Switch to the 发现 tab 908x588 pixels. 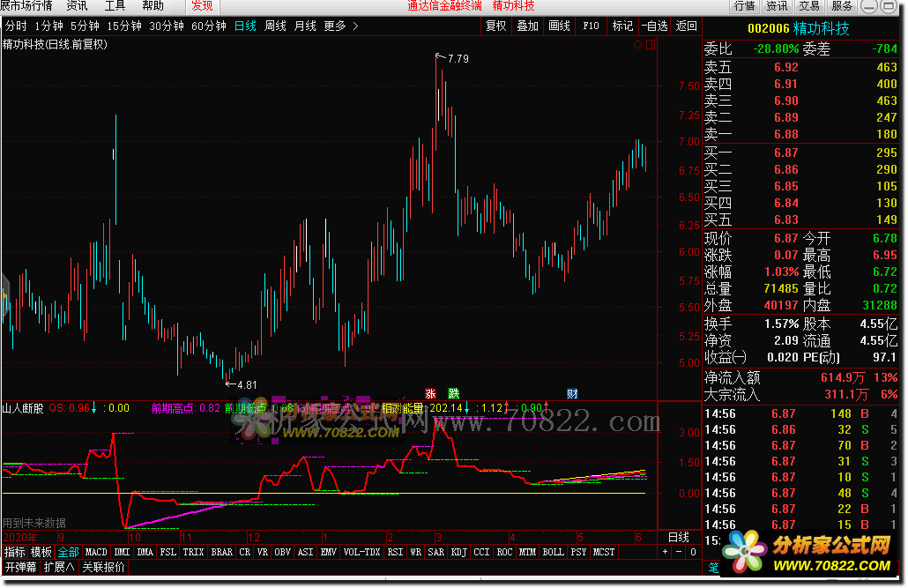point(202,6)
